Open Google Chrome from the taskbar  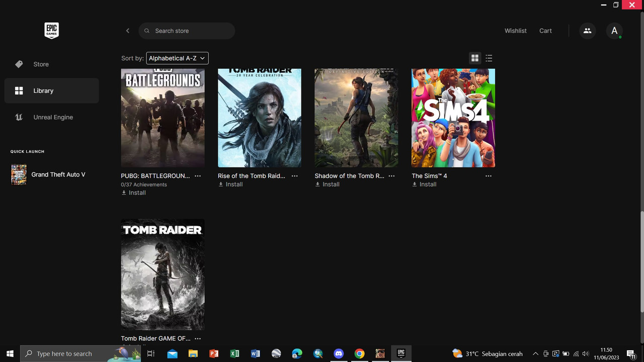(x=359, y=353)
